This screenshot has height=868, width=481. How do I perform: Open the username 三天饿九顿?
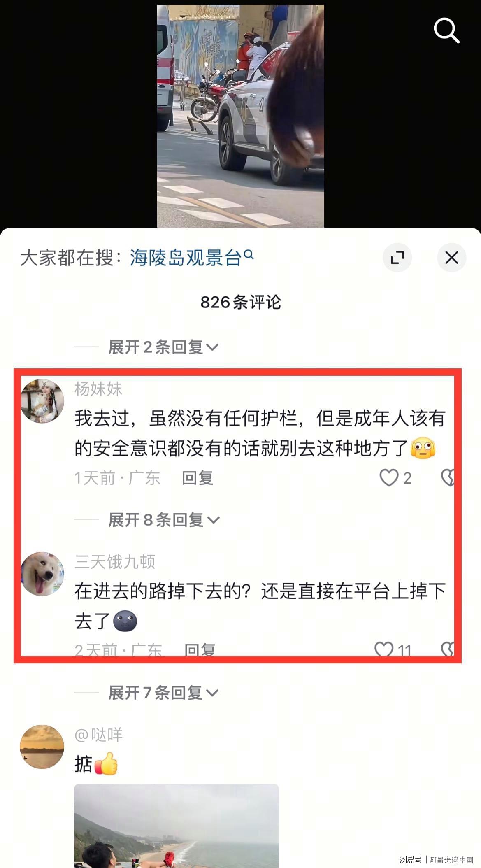115,562
